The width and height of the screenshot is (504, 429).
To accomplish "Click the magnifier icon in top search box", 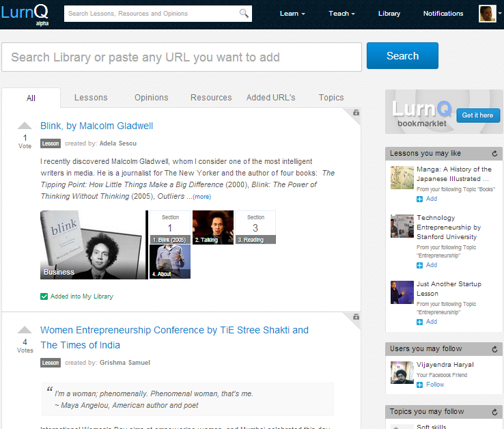I will tap(244, 13).
